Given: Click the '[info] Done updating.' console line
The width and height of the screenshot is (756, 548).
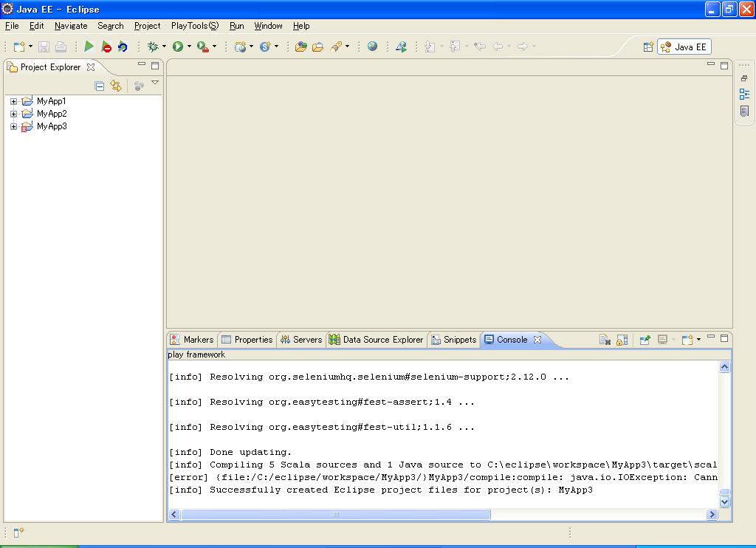Looking at the screenshot, I should pos(230,452).
